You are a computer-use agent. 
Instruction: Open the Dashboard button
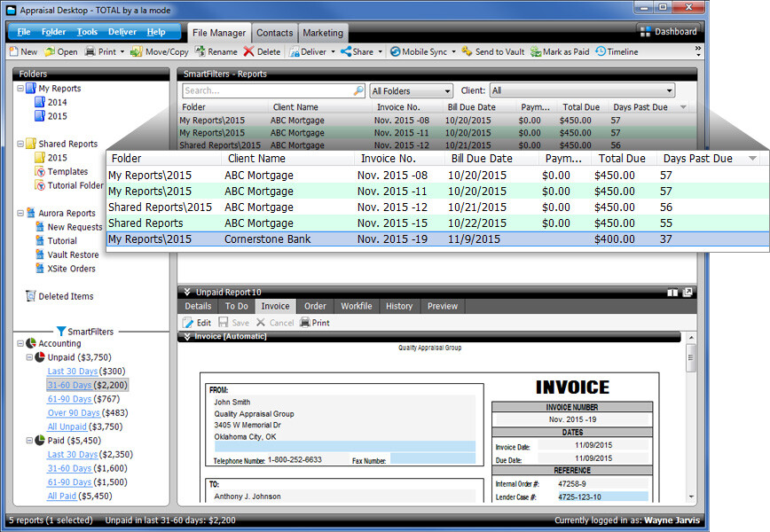(x=669, y=32)
